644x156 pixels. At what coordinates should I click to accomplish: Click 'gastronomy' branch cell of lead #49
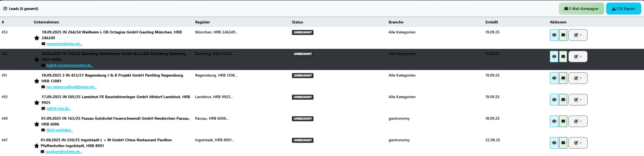pos(399,119)
